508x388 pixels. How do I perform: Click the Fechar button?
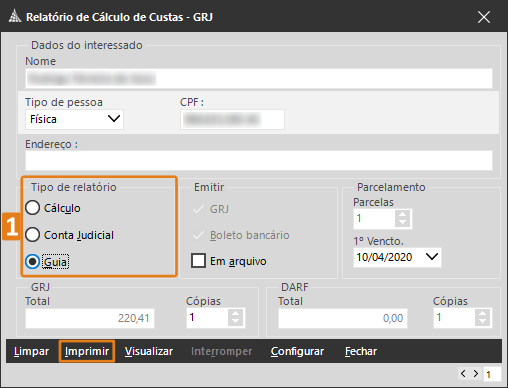click(361, 351)
